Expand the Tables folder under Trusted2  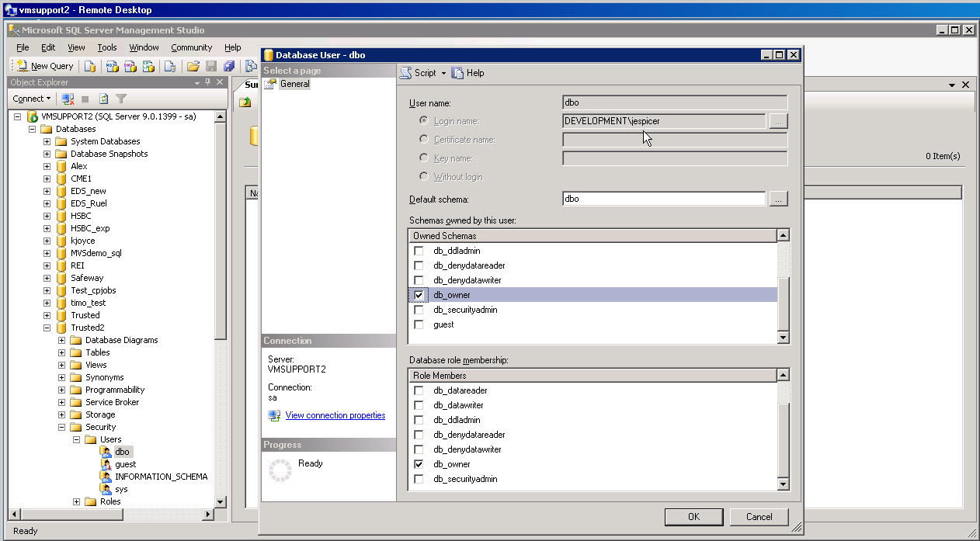61,352
